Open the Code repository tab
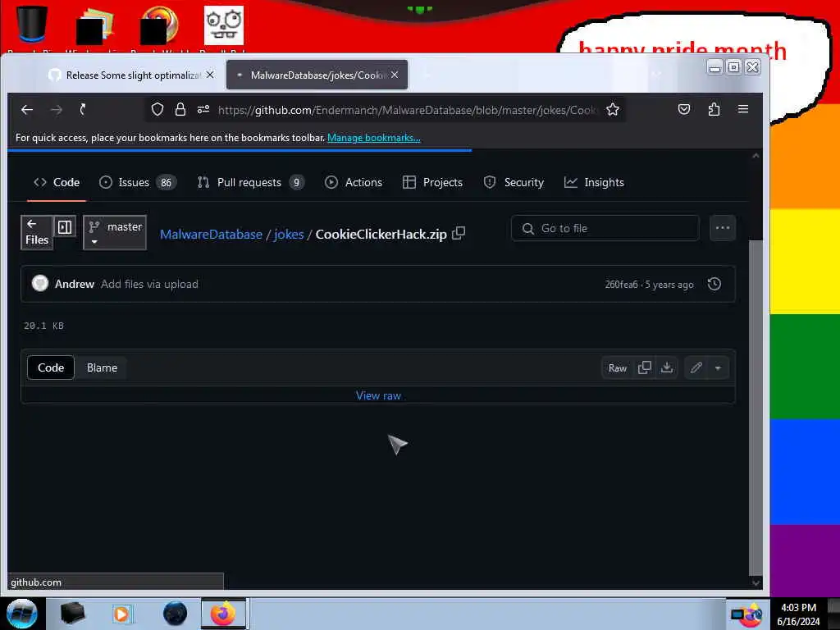 [x=57, y=182]
